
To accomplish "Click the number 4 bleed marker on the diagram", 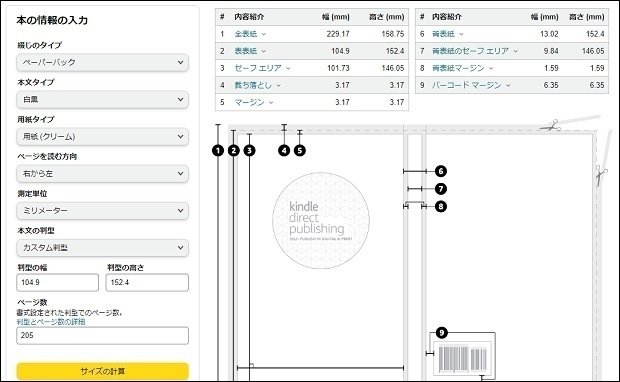I will [284, 150].
